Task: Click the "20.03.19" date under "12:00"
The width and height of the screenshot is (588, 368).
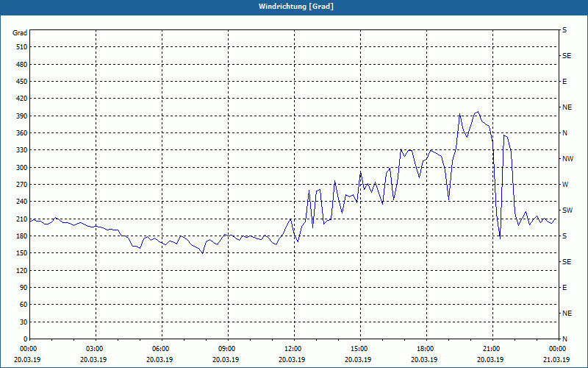Action: [x=292, y=360]
